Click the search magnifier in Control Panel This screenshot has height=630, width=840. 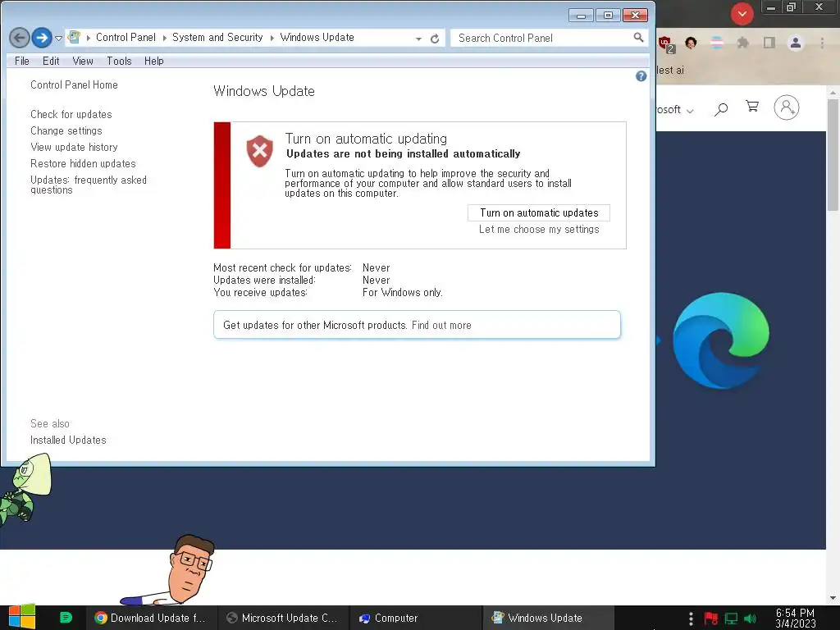(638, 38)
